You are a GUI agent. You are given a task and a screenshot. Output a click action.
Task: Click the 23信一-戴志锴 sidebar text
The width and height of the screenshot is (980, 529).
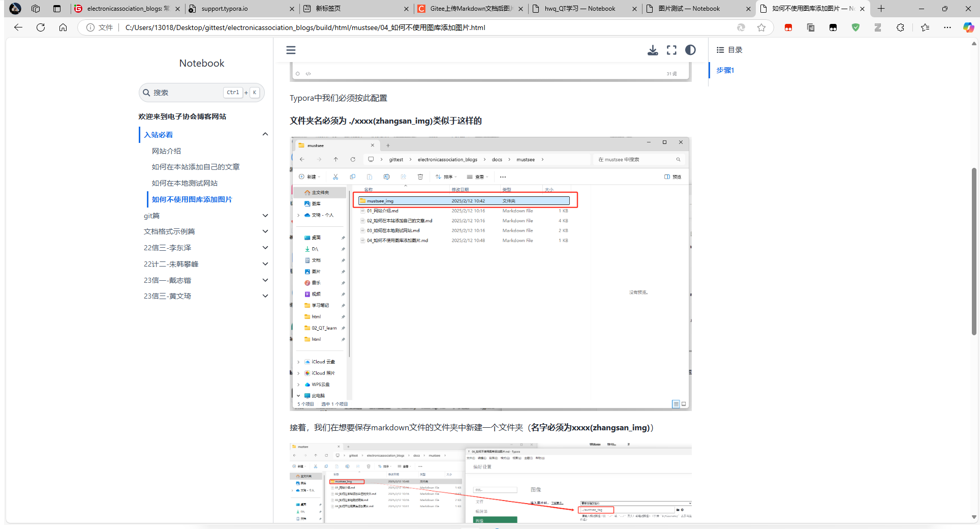point(168,280)
